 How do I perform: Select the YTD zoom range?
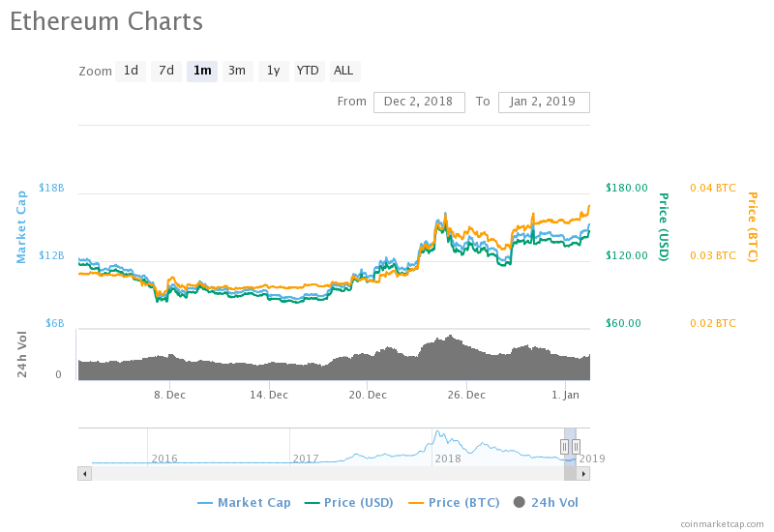coord(309,71)
